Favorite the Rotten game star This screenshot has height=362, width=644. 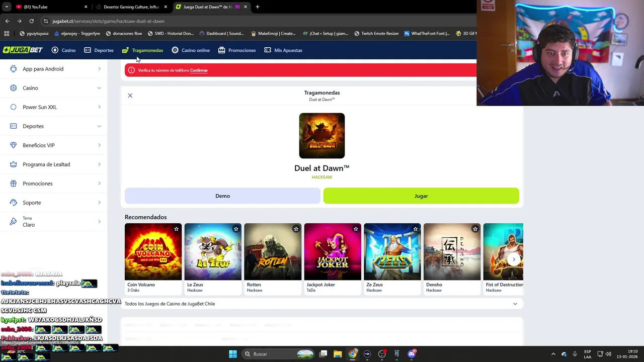coord(296,229)
